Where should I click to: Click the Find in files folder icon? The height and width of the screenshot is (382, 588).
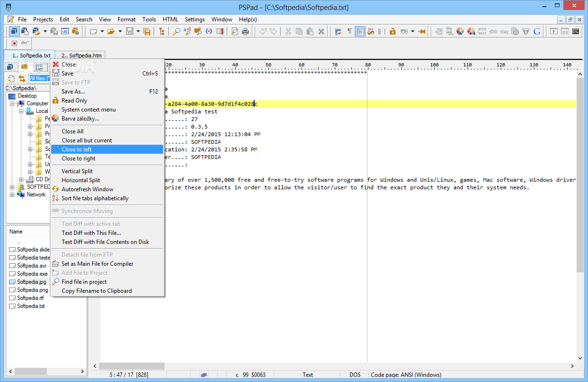[198, 31]
